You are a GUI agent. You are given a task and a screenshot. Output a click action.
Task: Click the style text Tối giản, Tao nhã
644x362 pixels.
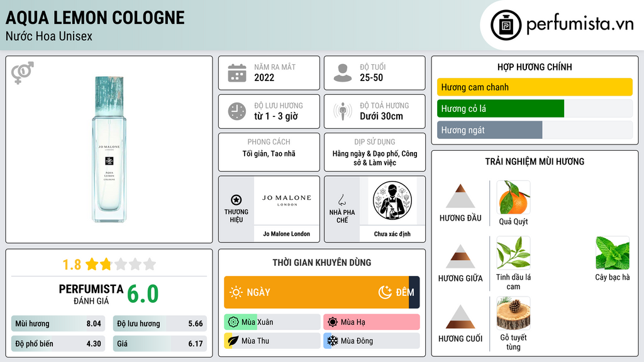[x=269, y=154]
